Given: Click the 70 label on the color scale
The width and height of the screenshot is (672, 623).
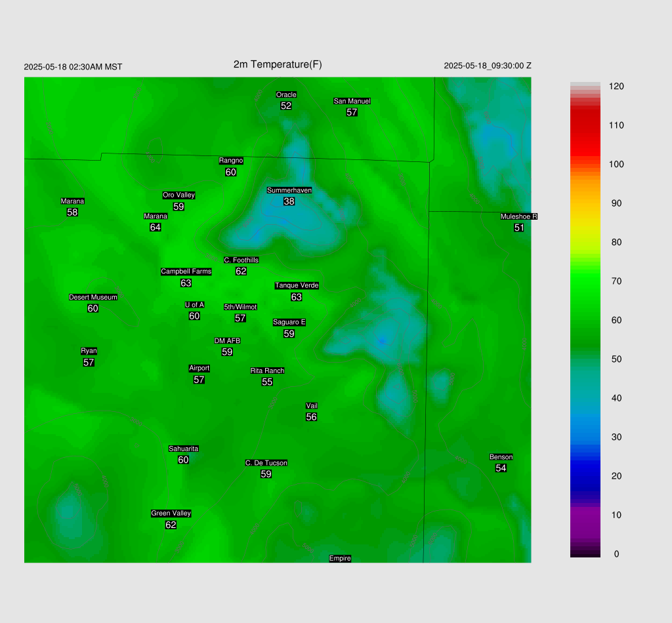Looking at the screenshot, I should (x=616, y=281).
